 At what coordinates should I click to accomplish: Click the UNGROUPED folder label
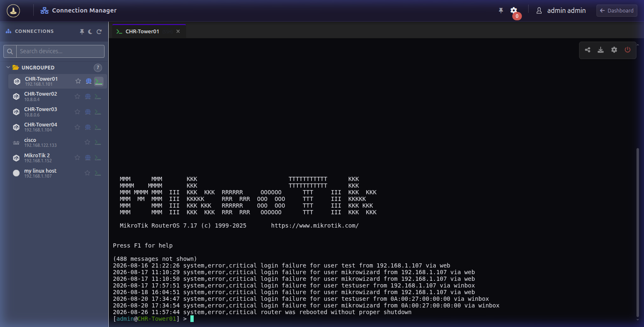(38, 67)
